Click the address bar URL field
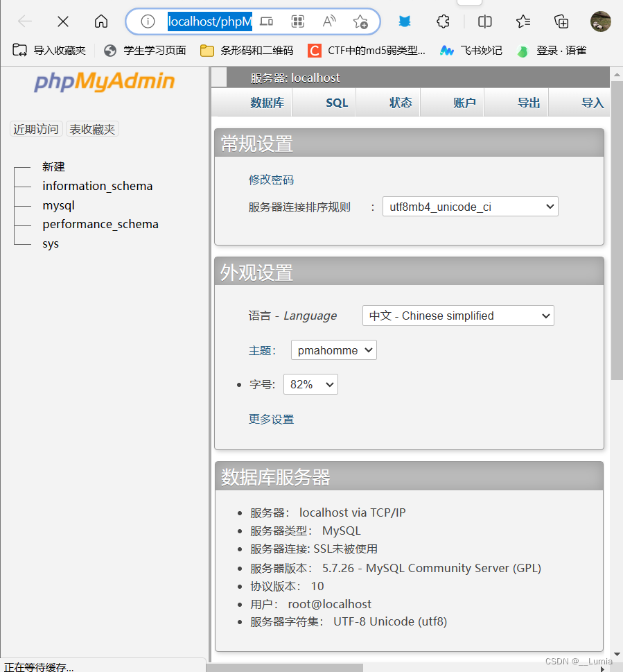The width and height of the screenshot is (623, 672). pos(210,21)
